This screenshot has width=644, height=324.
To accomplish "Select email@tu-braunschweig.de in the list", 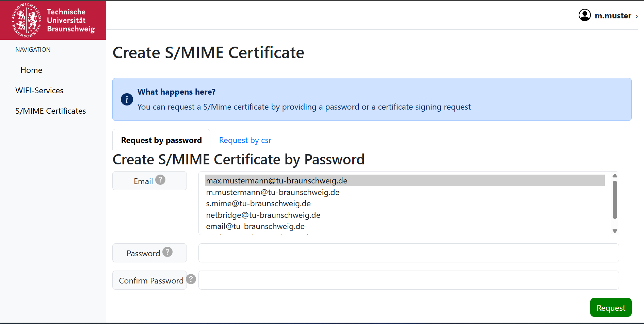I will point(405,226).
